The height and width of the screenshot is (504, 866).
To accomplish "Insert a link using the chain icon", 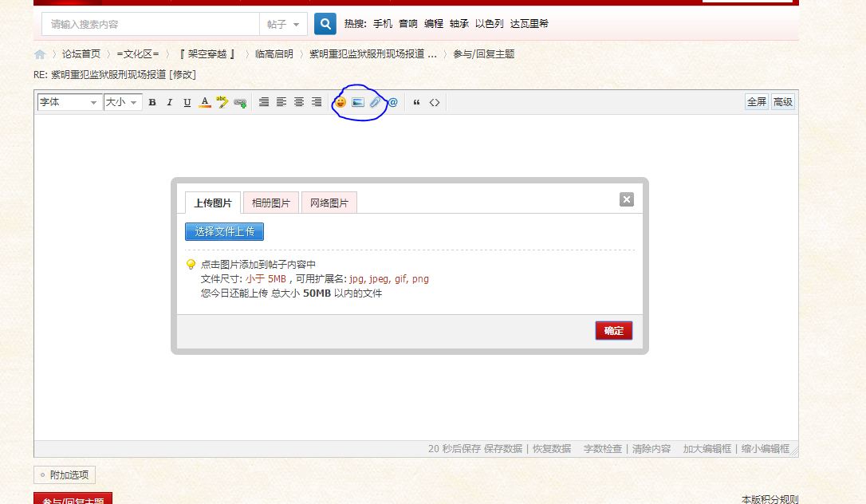I will (x=240, y=102).
